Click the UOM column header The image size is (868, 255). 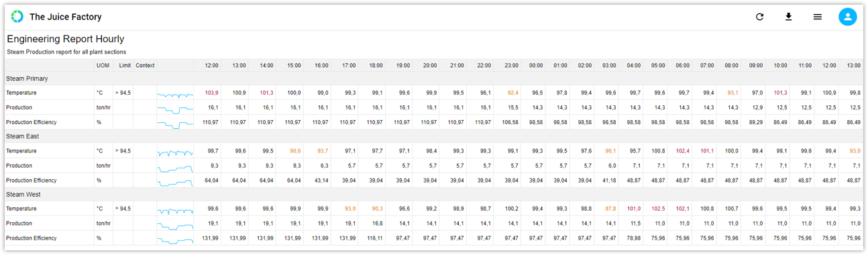click(x=103, y=65)
